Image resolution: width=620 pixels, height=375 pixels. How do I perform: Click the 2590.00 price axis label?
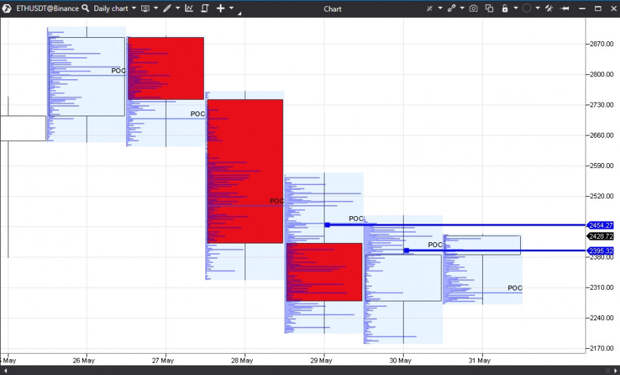601,166
